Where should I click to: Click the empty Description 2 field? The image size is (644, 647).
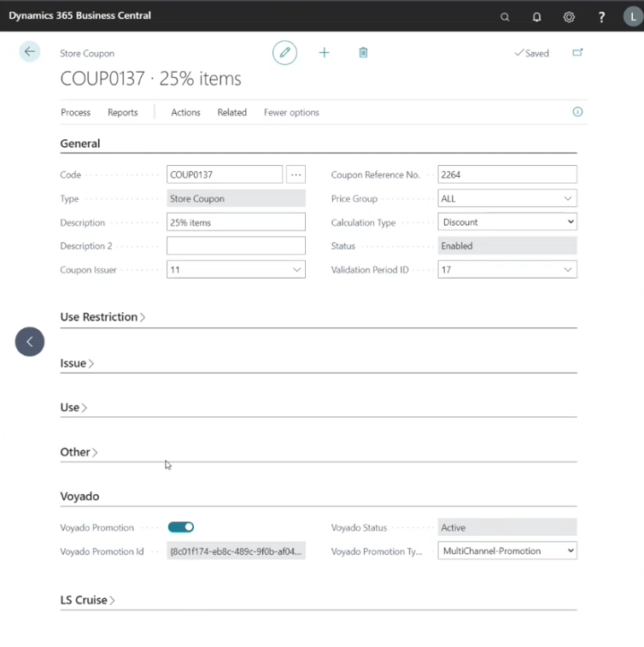[236, 246]
